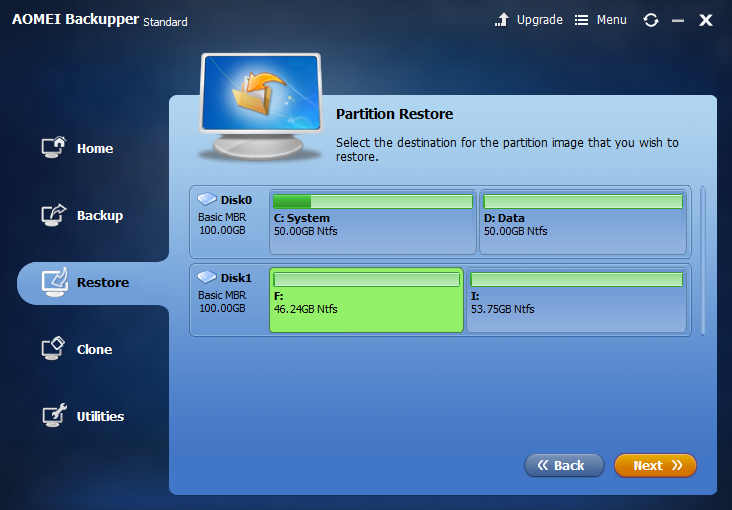Click the refresh icon in title bar

pyautogui.click(x=650, y=20)
